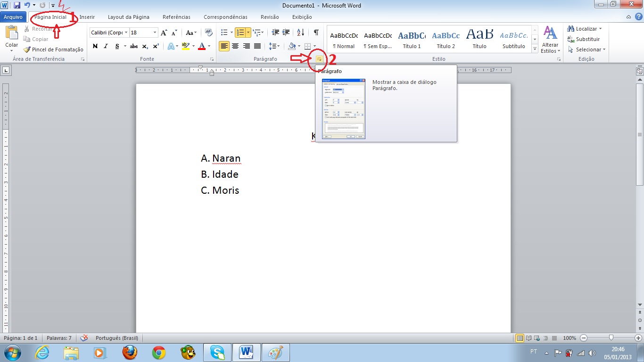Switch to the Correspondências tab
This screenshot has height=362, width=644.
pos(225,17)
